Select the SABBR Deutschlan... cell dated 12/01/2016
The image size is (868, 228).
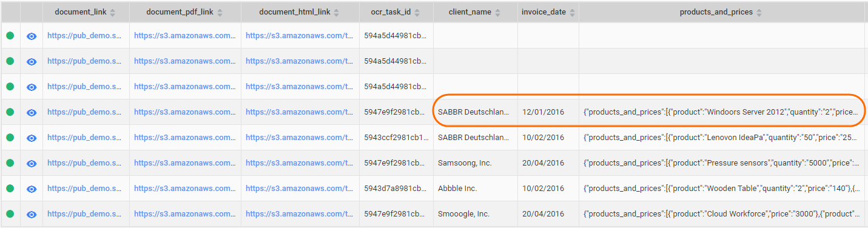click(475, 112)
